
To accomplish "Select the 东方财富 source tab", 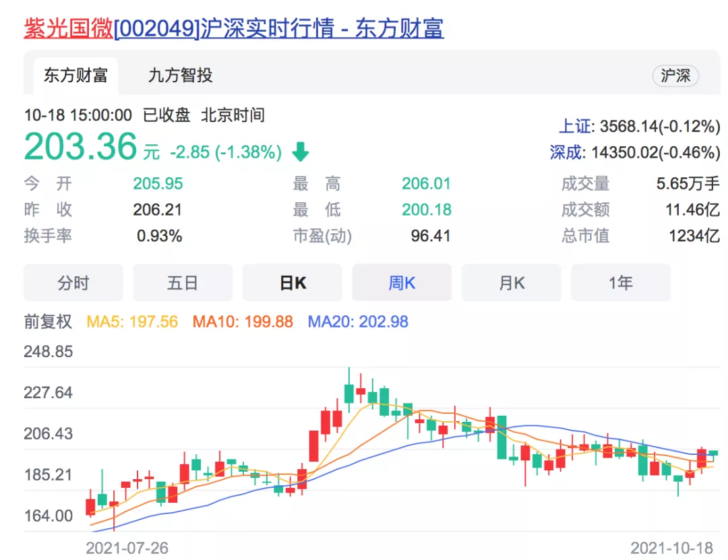I will pyautogui.click(x=75, y=75).
